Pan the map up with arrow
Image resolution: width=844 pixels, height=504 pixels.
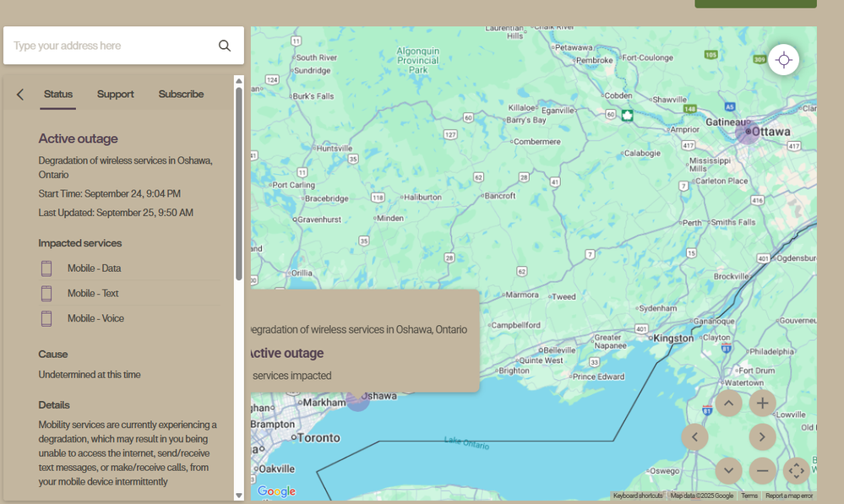click(x=728, y=403)
